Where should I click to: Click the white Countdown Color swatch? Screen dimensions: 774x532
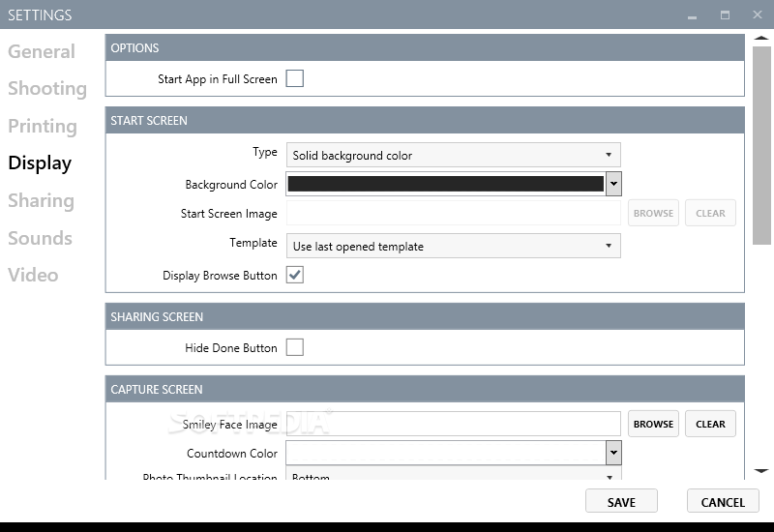445,453
